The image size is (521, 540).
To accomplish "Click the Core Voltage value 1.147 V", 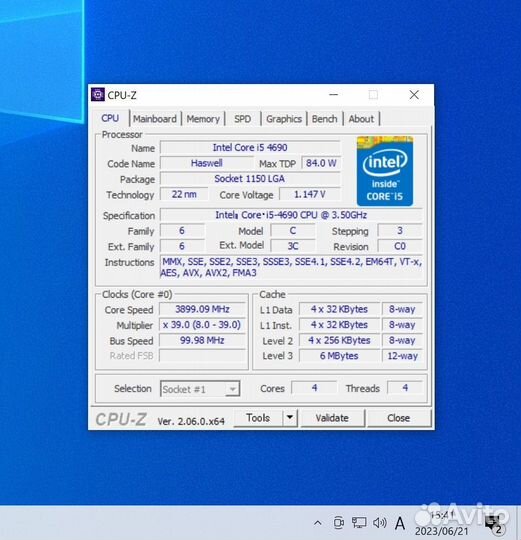I will coord(310,194).
